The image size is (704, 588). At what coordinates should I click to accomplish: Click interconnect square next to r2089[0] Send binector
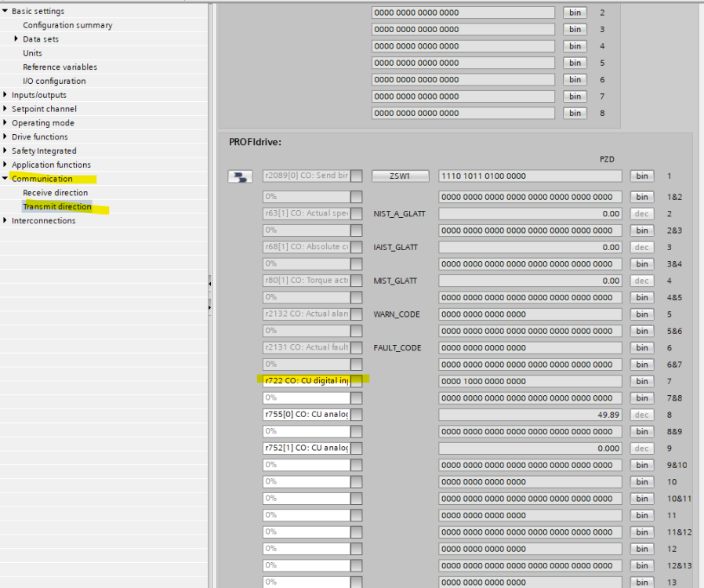356,176
